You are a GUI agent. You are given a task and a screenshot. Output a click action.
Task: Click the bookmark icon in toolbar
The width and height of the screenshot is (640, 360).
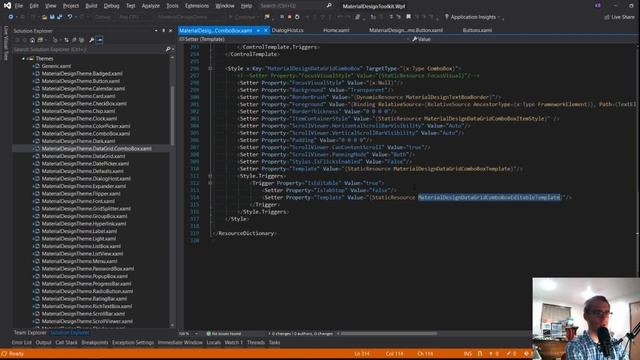408,17
